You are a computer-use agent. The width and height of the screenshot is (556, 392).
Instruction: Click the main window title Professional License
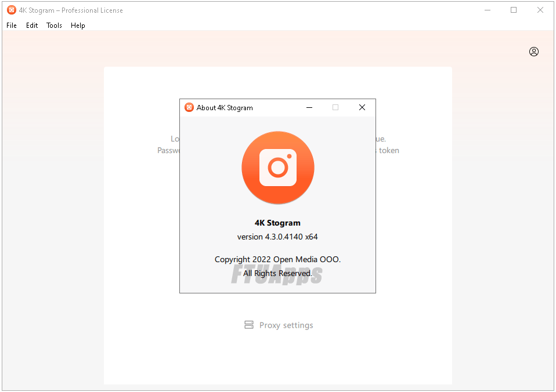tap(71, 10)
